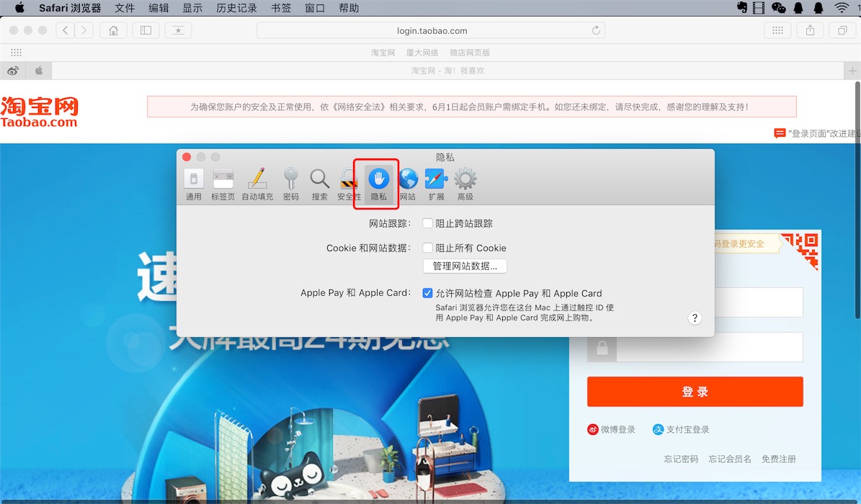This screenshot has height=504, width=861.
Task: Open the 安全性 Security preferences
Action: click(x=349, y=185)
